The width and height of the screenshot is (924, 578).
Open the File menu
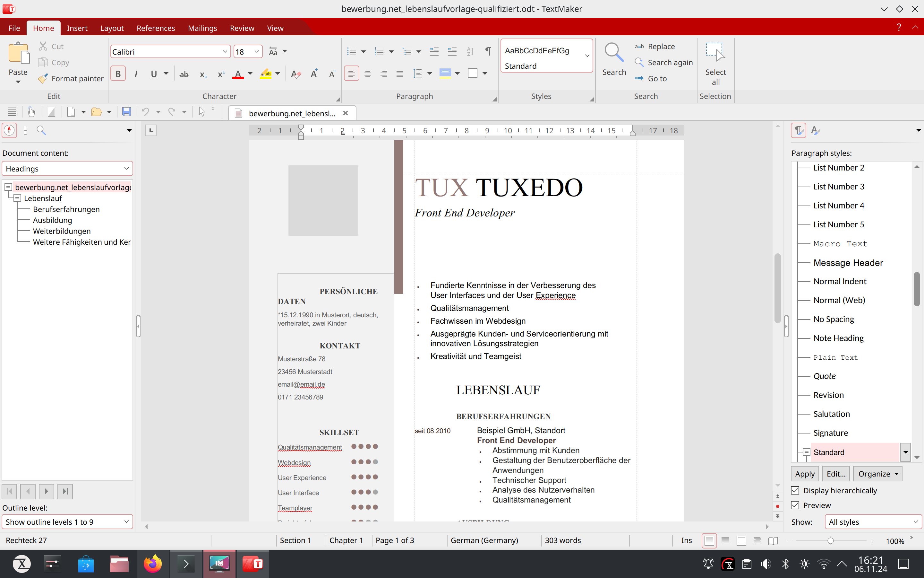tap(14, 28)
